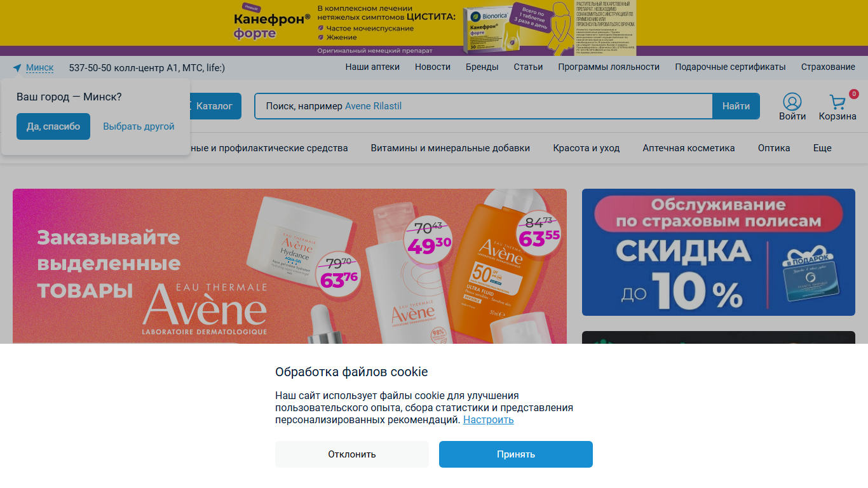Open the shopping cart Корзина icon
The image size is (868, 488).
(x=837, y=102)
